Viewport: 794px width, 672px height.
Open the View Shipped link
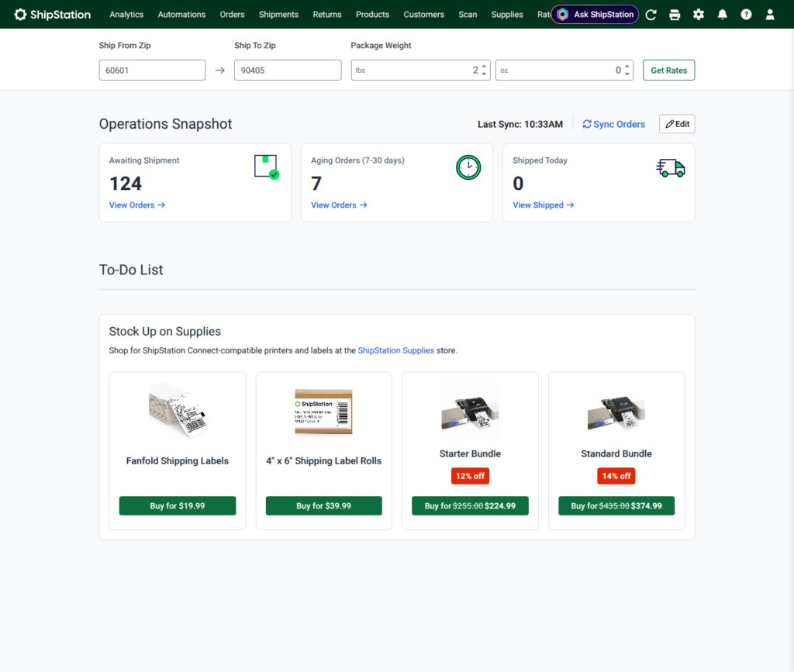tap(544, 205)
